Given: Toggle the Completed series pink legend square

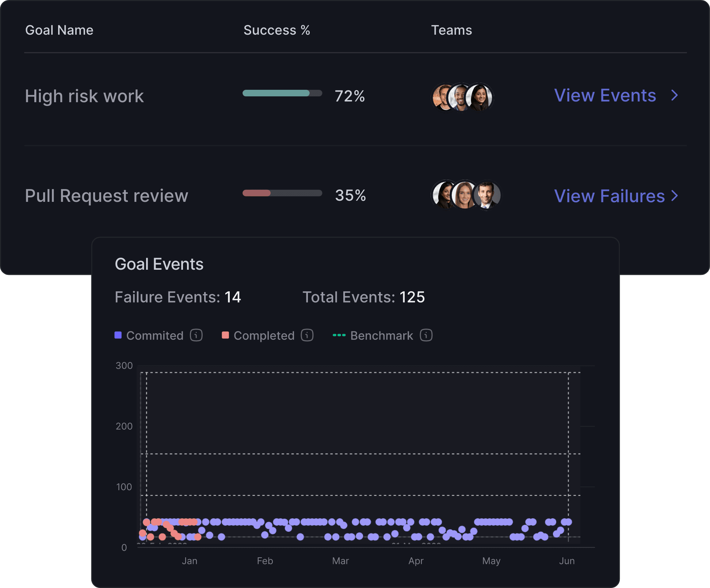Looking at the screenshot, I should (225, 335).
